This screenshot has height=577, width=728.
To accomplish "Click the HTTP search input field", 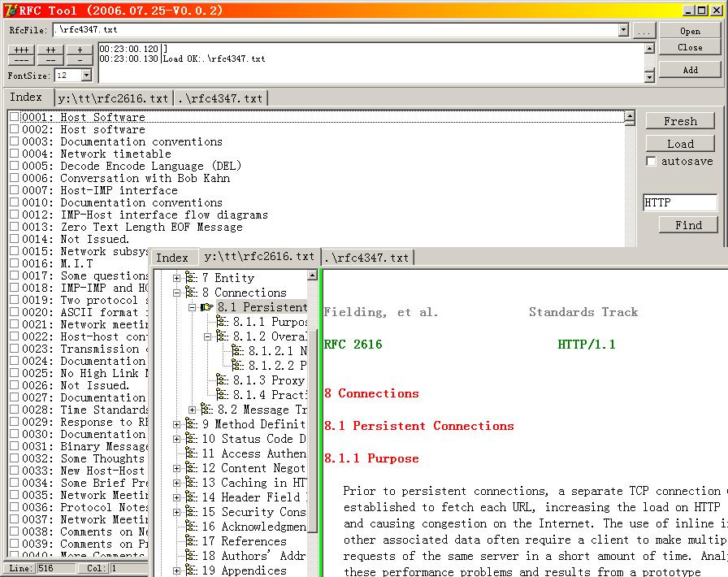I will (680, 202).
